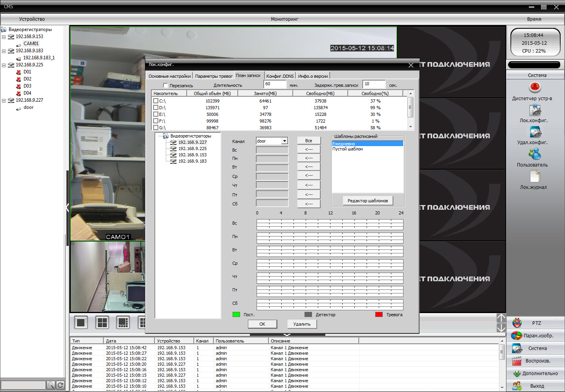Collapse the 192.168.9.153 device tree node
This screenshot has width=565, height=392.
coord(4,37)
